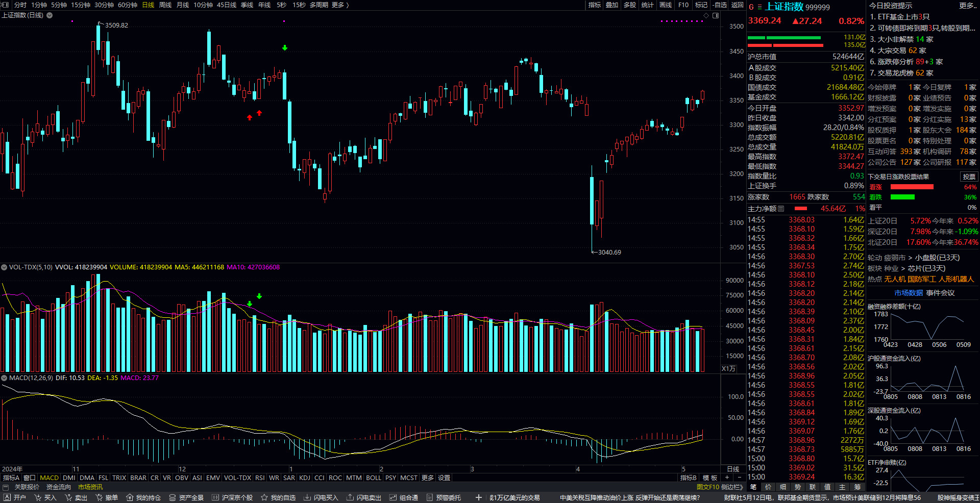Select the 关联报价 tab
The width and height of the screenshot is (980, 503).
27,487
